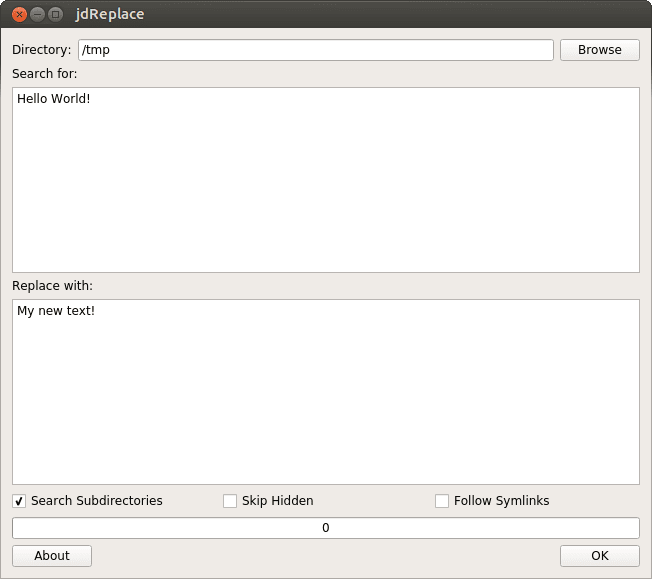The image size is (652, 579).
Task: Close the jdReplace window
Action: 19,15
